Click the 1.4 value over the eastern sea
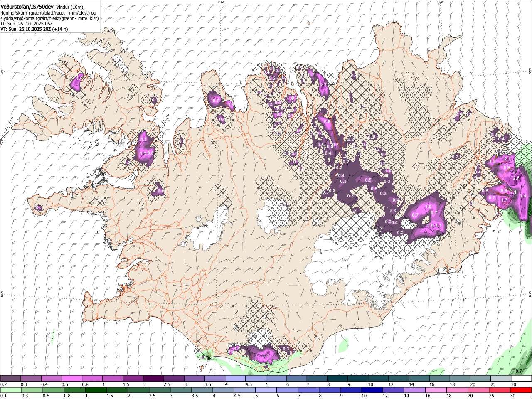This screenshot has width=532, height=399. 523,196
